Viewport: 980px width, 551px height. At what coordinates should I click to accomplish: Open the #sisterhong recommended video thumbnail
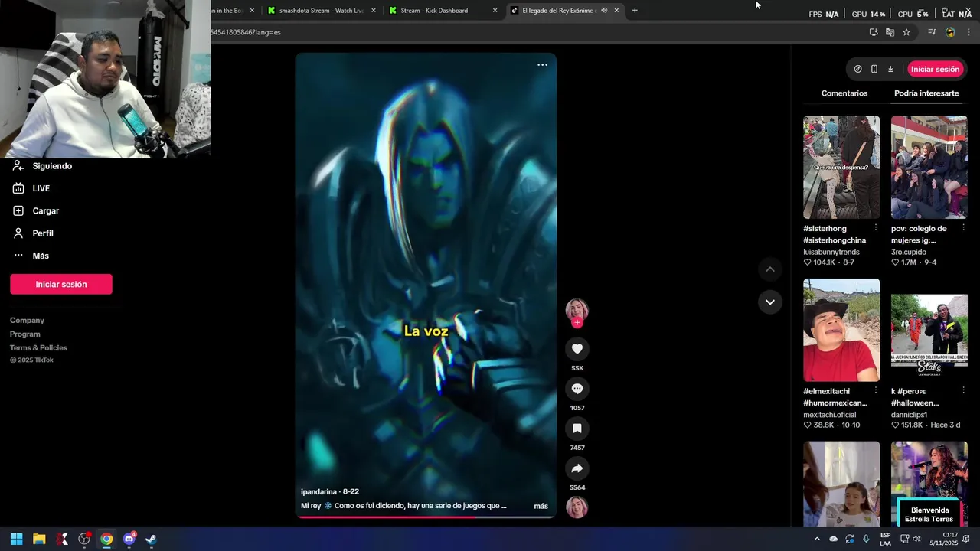pos(841,168)
